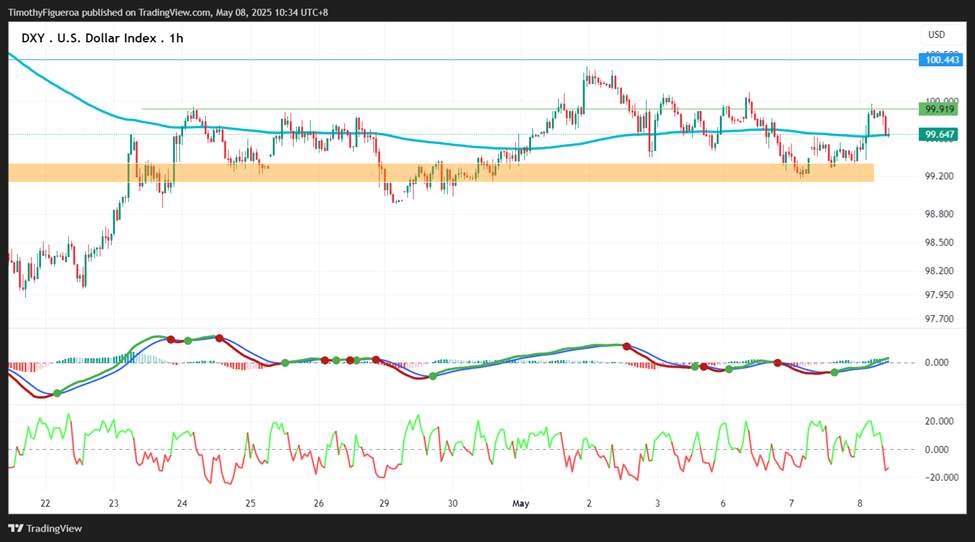Click the 98.200 price axis value

coord(939,271)
